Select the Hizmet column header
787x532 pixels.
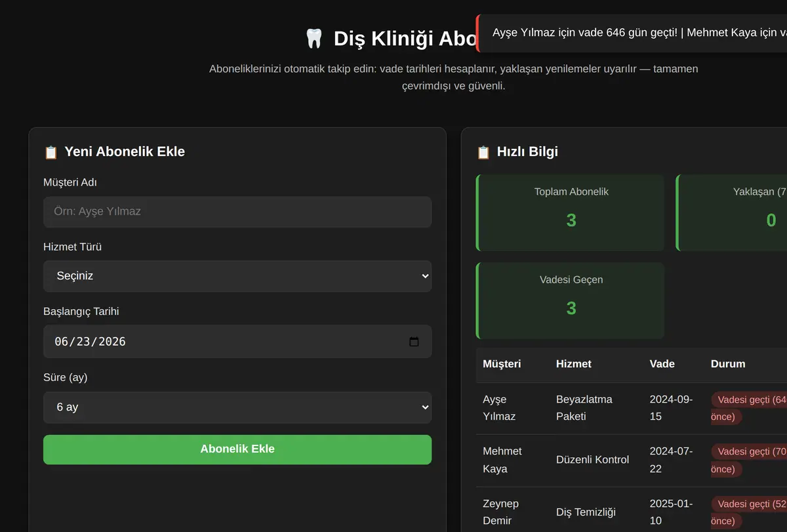(x=574, y=364)
